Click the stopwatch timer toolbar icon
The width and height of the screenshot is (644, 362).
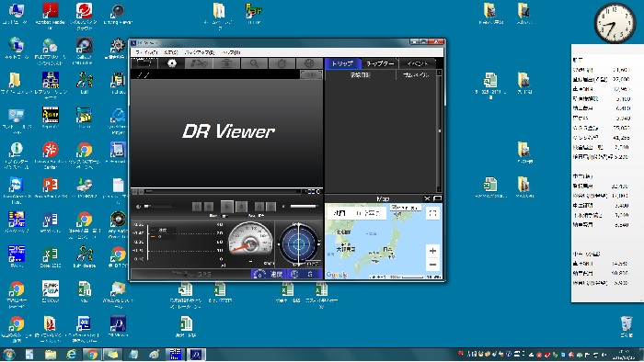tap(282, 63)
